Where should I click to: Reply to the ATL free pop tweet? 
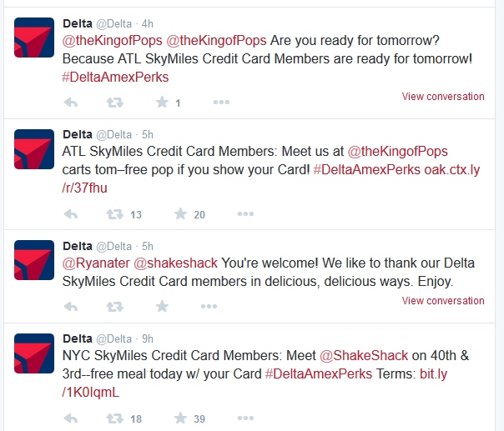click(x=72, y=213)
